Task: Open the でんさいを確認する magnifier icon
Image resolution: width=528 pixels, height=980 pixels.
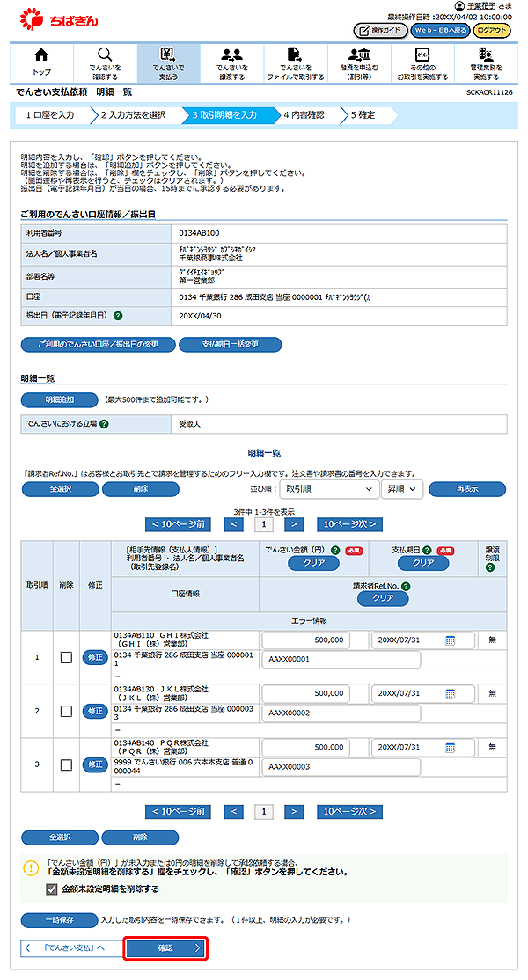Action: 105,55
